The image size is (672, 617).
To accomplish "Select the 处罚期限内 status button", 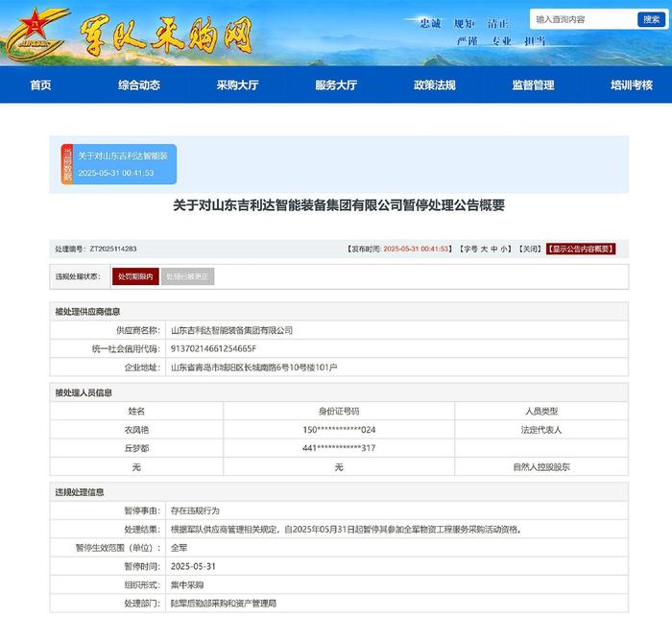I will point(135,276).
